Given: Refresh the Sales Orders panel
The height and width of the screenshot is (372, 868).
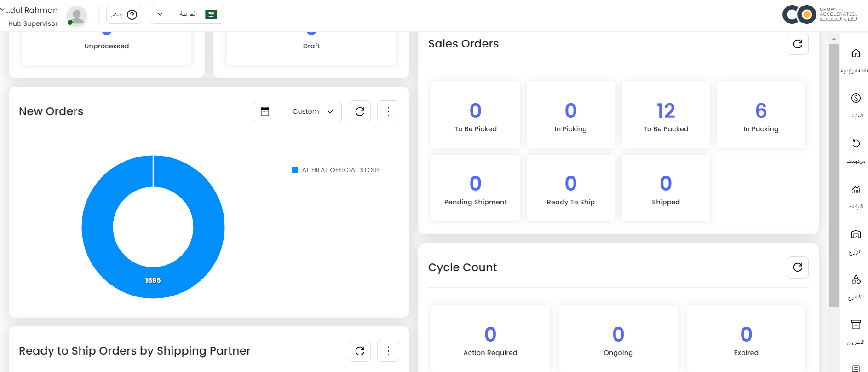Looking at the screenshot, I should [x=797, y=44].
